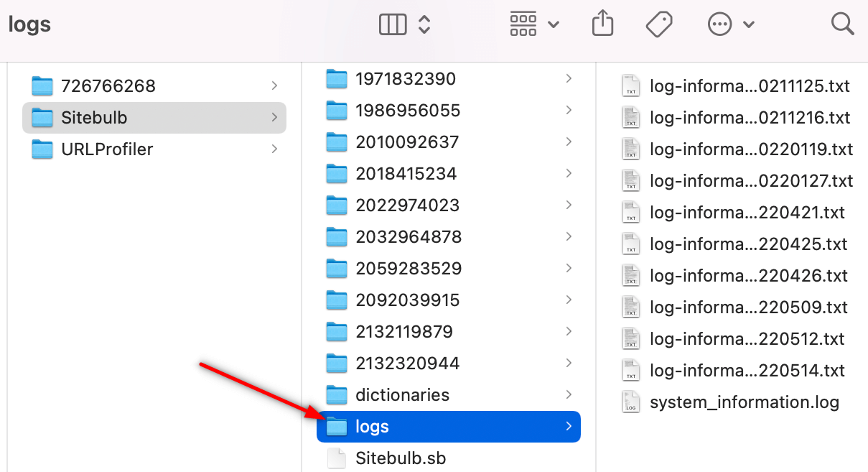Screen dimensions: 868x472
Task: Select the Sitebulb folder
Action: click(x=154, y=118)
